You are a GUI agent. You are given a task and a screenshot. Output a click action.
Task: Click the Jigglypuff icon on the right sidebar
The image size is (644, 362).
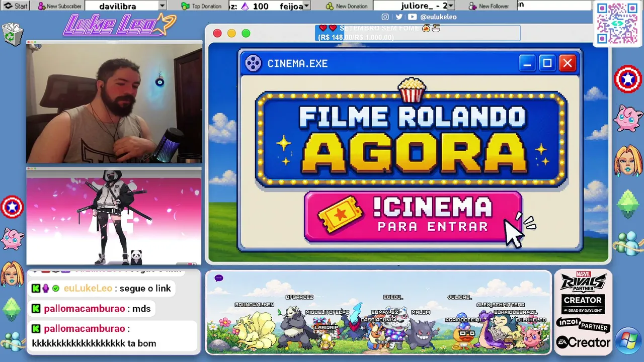[x=628, y=119]
